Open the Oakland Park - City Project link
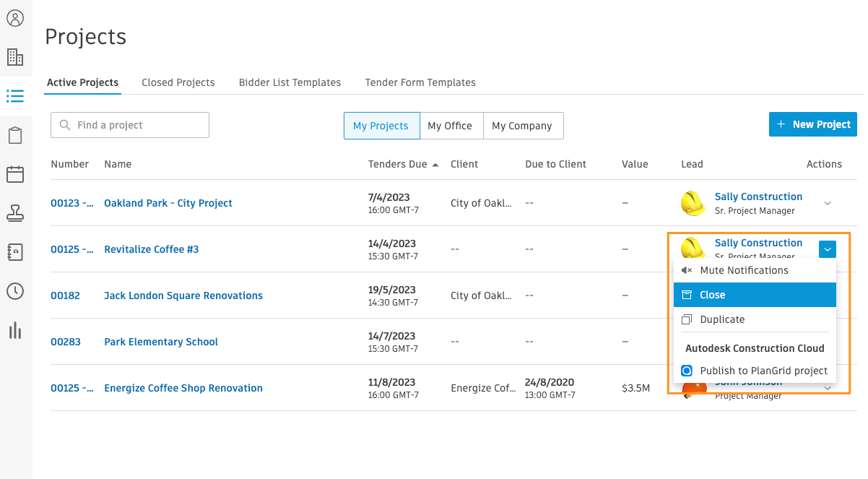This screenshot has width=868, height=479. [168, 203]
